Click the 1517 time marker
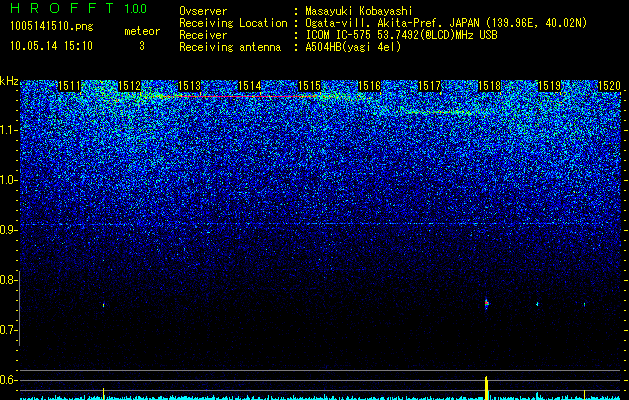Screen dimensions: 629x400 429,85
